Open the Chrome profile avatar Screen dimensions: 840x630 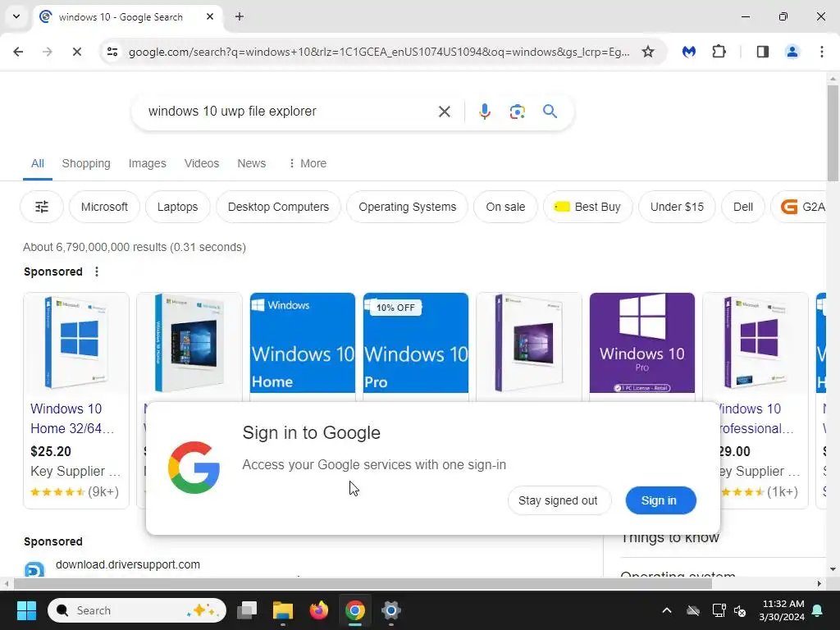792,52
